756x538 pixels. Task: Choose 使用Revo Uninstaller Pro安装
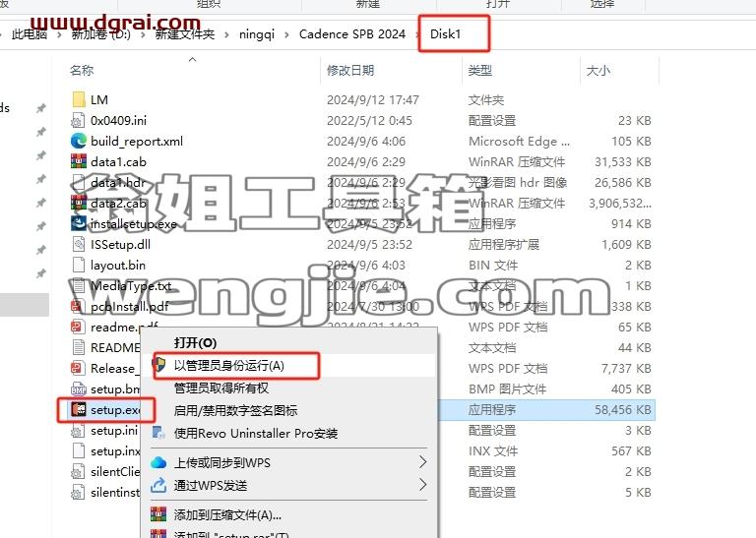(256, 433)
